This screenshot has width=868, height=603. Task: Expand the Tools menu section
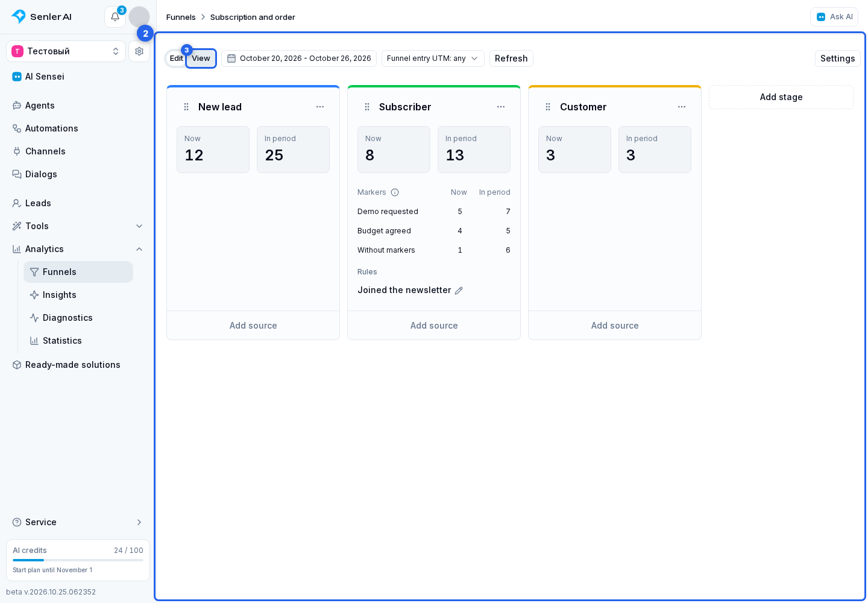78,226
